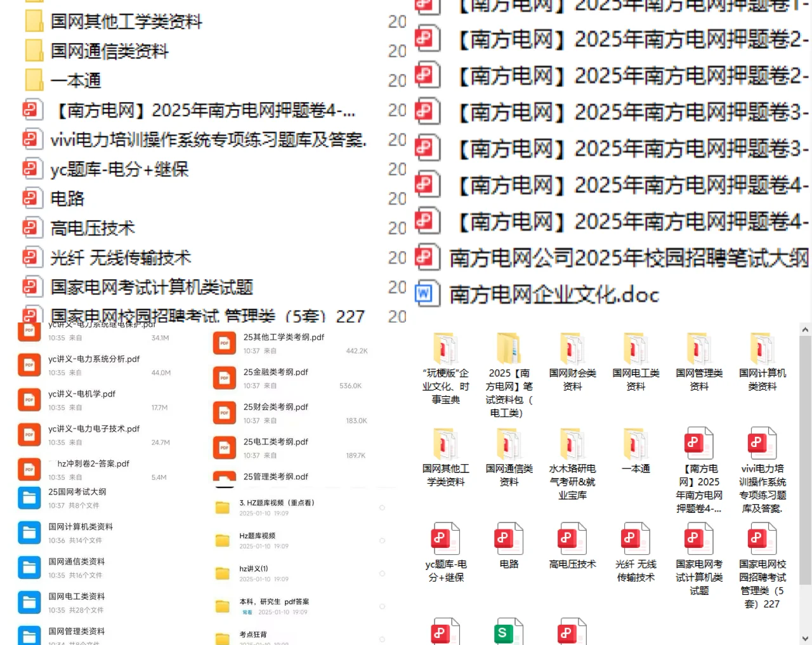Viewport: 812px width, 645px height.
Task: Click the PDF icon beside 高电压技术 in the details list
Action: point(32,228)
